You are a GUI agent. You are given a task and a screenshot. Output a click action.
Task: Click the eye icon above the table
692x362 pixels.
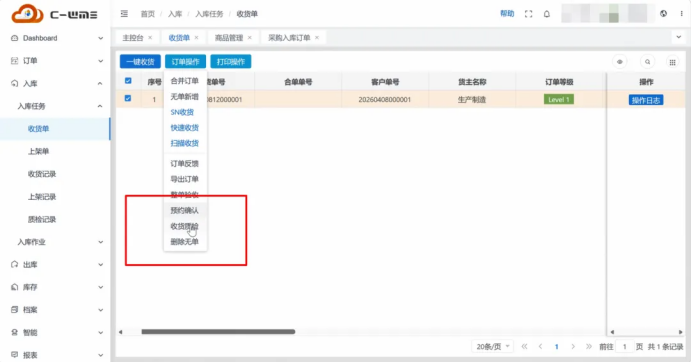click(620, 62)
